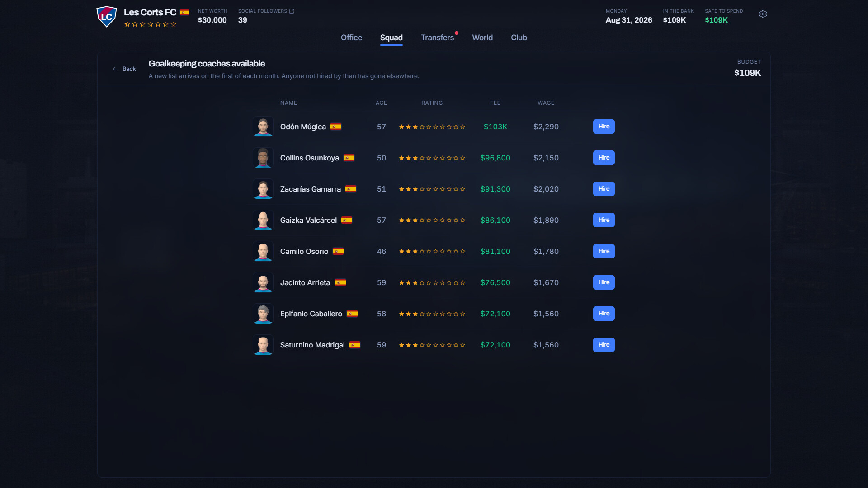
Task: Open the Club tab
Action: [x=519, y=38]
